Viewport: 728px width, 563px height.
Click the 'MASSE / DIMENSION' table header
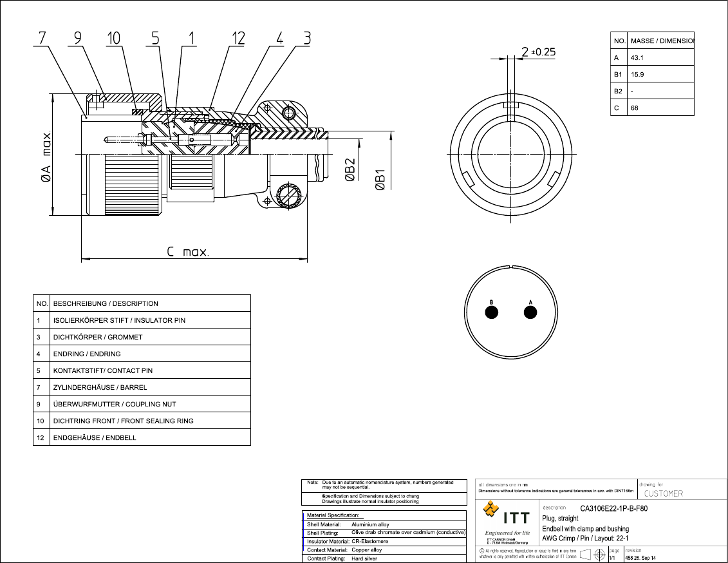[x=662, y=41]
